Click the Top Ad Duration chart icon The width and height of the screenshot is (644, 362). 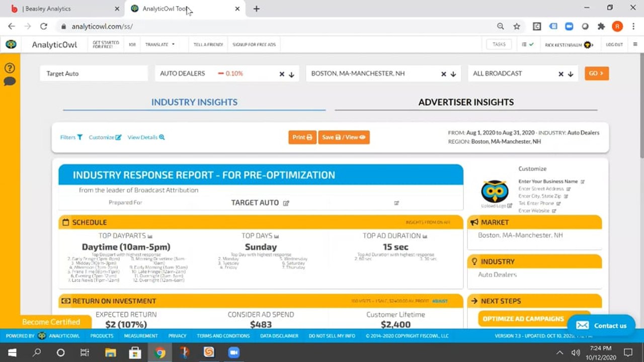click(425, 236)
